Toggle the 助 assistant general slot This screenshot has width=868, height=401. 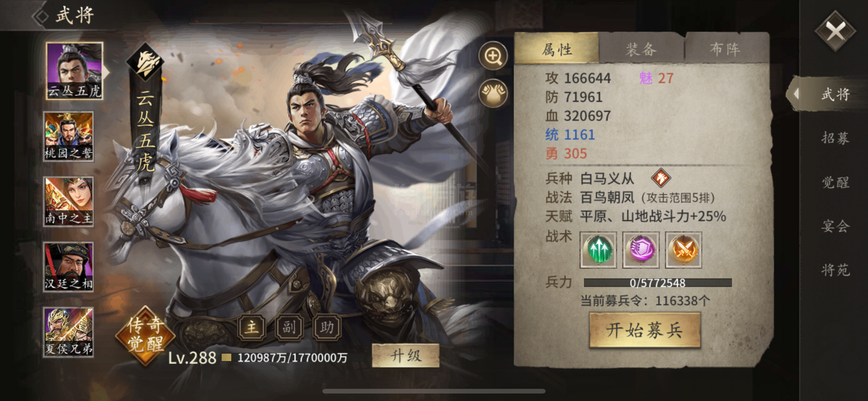tap(327, 327)
